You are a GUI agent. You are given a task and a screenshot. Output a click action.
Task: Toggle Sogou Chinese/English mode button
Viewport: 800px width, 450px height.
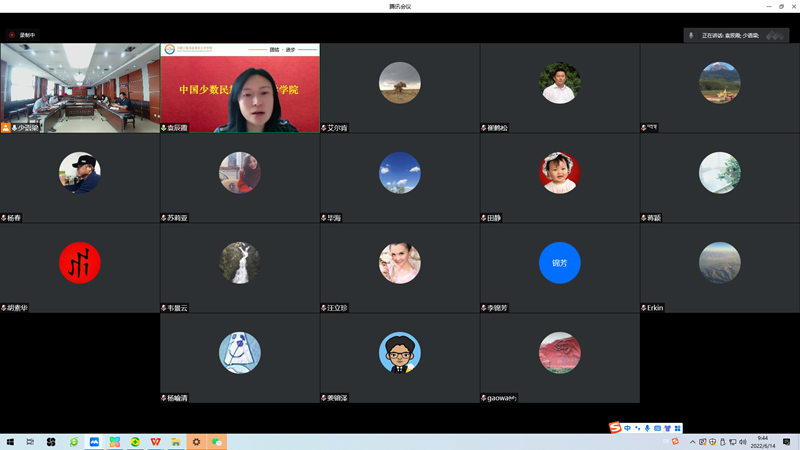click(x=627, y=428)
